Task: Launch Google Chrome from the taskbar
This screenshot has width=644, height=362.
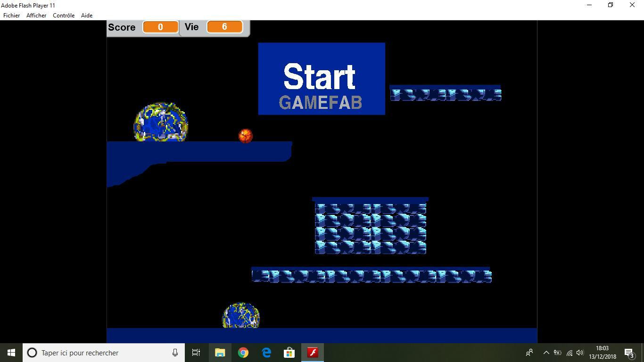Action: pos(243,353)
